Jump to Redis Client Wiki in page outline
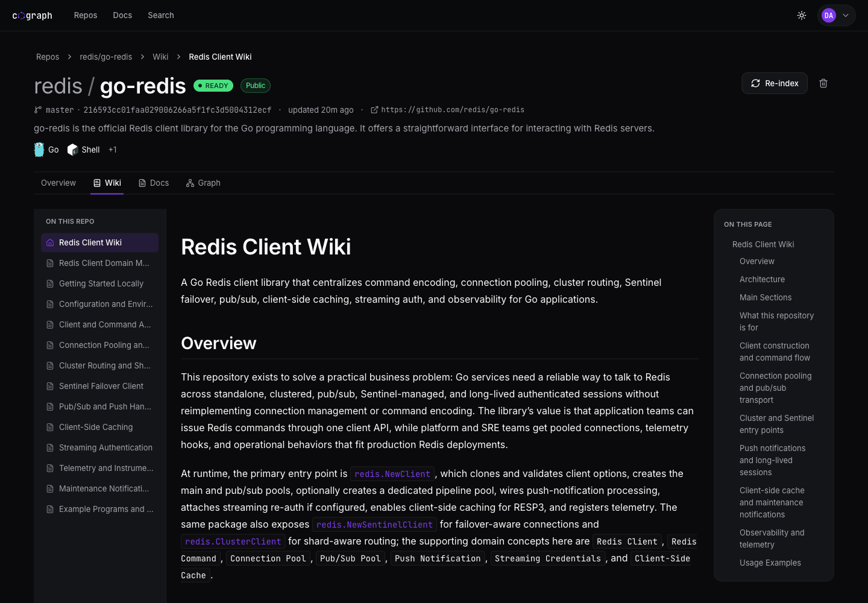This screenshot has width=868, height=603. (x=763, y=244)
